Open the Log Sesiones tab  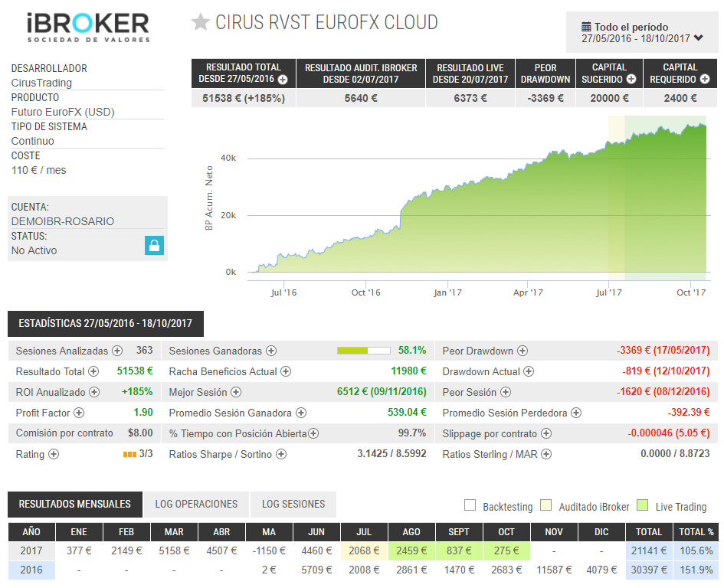tap(293, 505)
